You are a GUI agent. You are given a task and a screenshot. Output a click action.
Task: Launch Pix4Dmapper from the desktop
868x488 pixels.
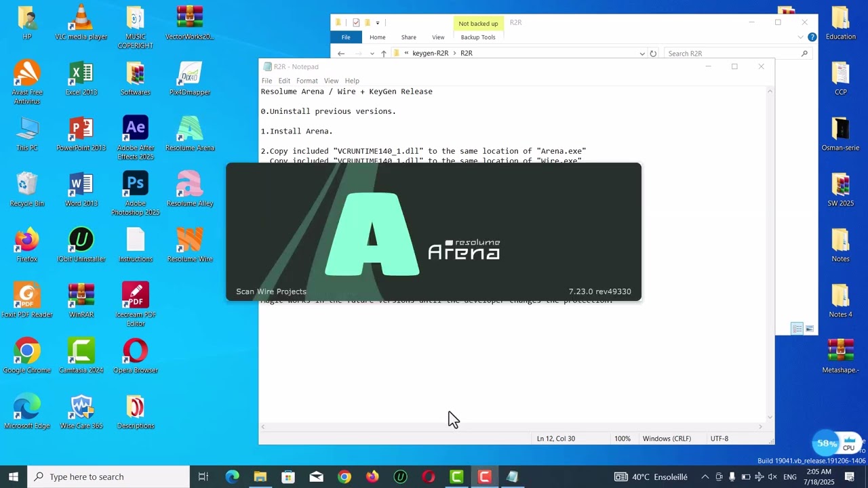click(x=190, y=79)
